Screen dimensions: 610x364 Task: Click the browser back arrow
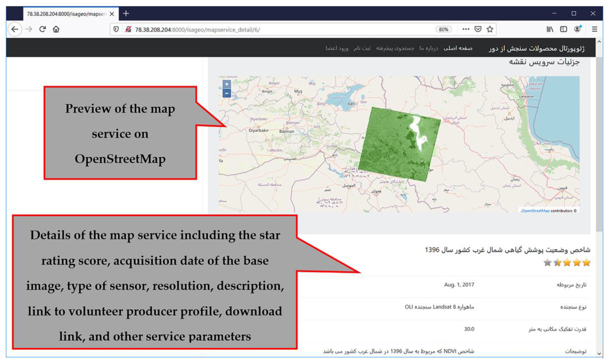click(x=15, y=30)
